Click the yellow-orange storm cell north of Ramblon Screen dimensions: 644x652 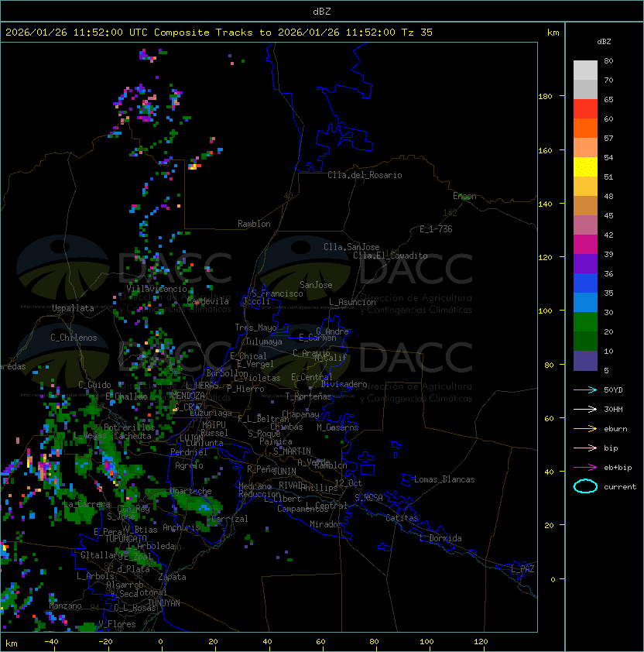point(194,166)
